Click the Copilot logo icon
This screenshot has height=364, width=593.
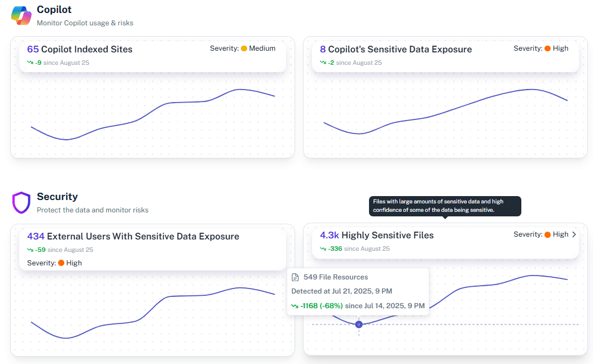click(x=20, y=15)
